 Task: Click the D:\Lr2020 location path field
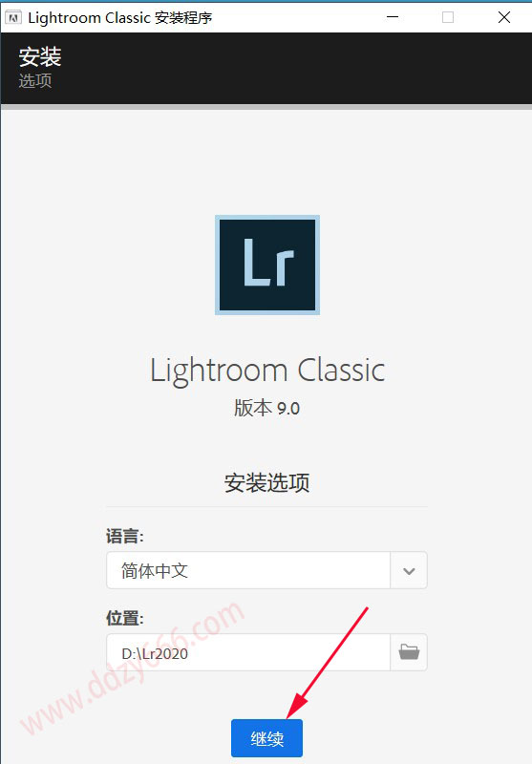248,652
